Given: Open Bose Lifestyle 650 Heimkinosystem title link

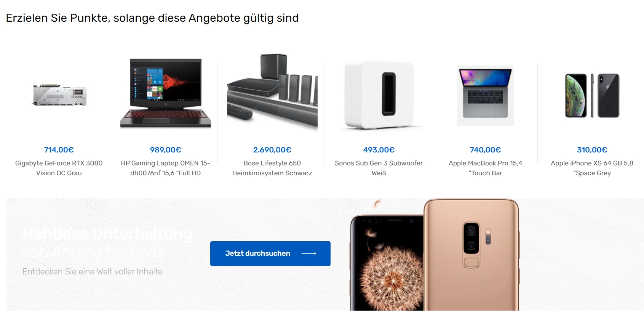Looking at the screenshot, I should coord(272,168).
